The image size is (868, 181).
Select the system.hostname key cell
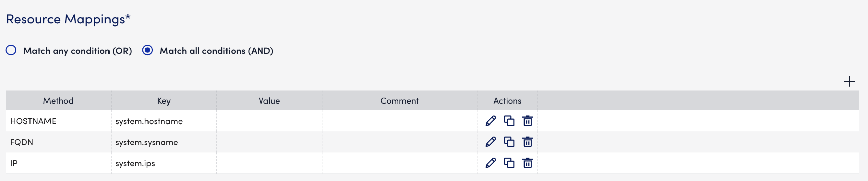[149, 121]
